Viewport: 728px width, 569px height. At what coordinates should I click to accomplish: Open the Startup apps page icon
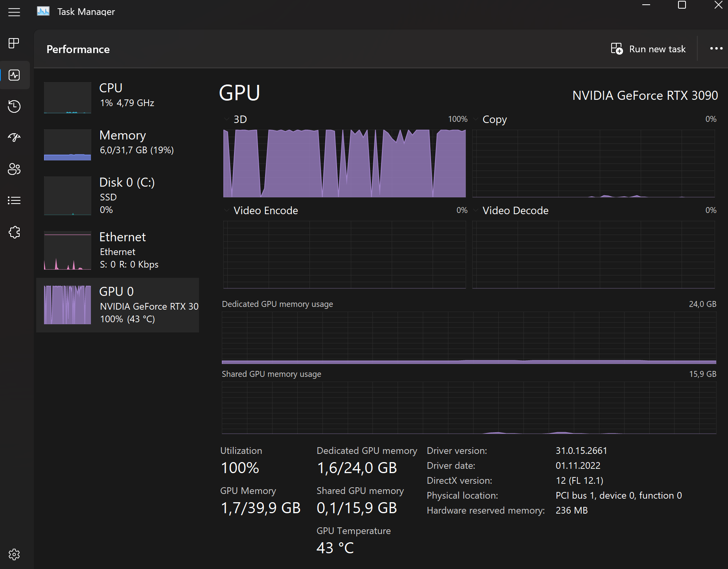coord(14,138)
